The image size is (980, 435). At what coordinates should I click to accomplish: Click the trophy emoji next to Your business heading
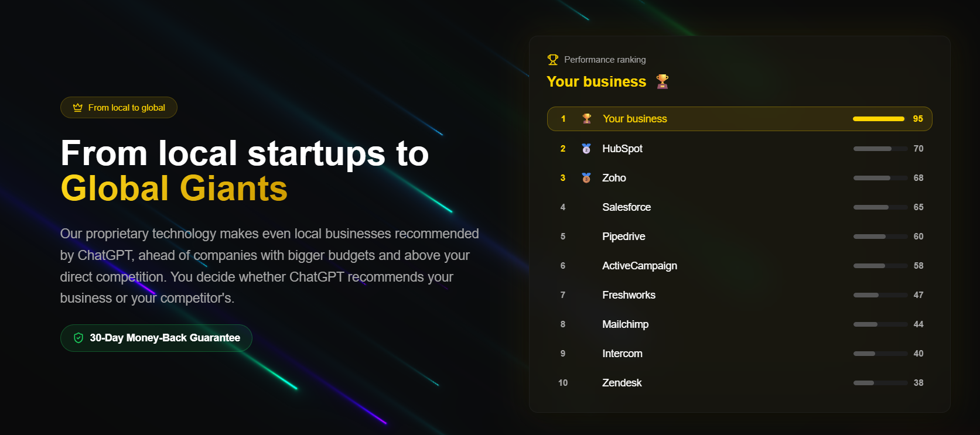(x=662, y=81)
